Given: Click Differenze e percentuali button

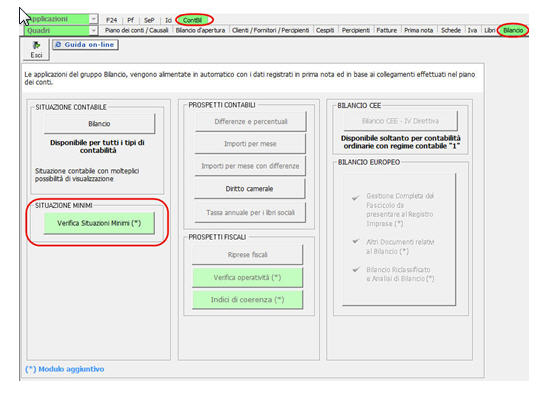Looking at the screenshot, I should click(251, 122).
